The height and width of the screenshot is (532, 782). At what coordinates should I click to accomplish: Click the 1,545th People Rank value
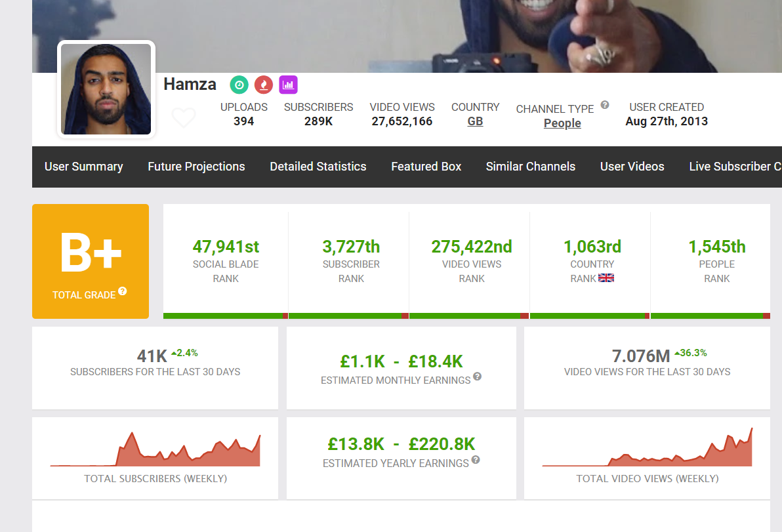(x=717, y=246)
